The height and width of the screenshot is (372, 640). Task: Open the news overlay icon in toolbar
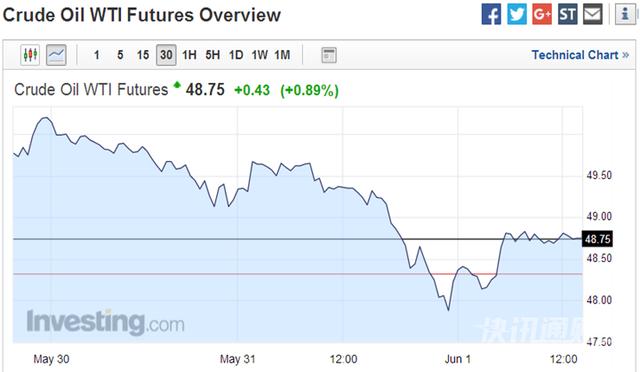click(329, 55)
